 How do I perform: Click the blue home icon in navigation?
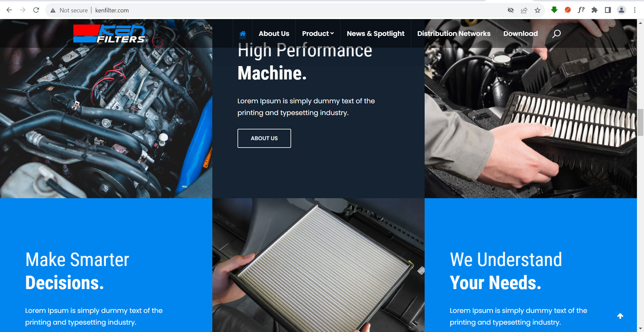click(x=243, y=34)
